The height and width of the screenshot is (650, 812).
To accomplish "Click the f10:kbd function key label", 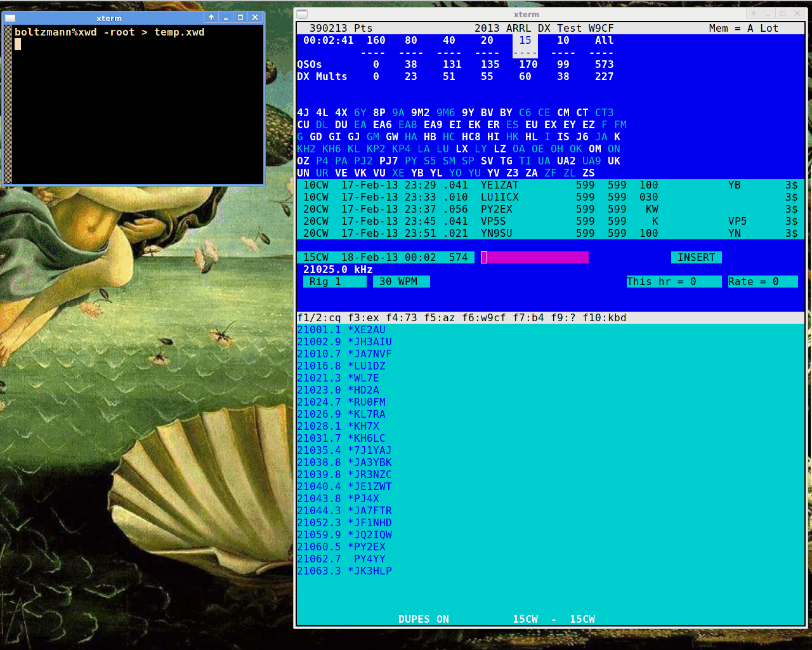I will pos(605,318).
